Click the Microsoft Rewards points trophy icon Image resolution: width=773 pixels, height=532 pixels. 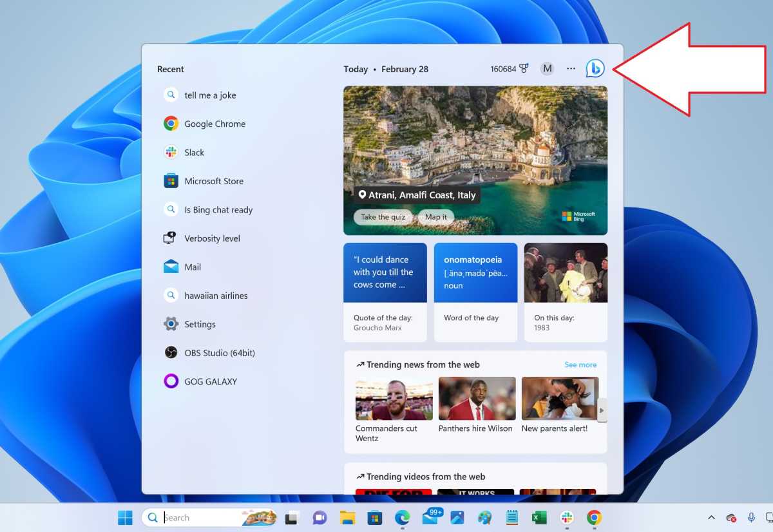coord(524,69)
